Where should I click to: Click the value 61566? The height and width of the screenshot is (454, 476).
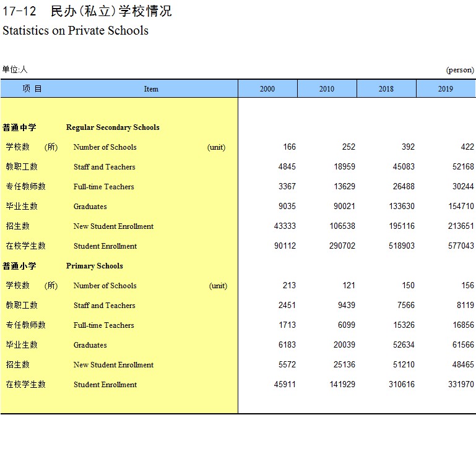[x=463, y=345]
